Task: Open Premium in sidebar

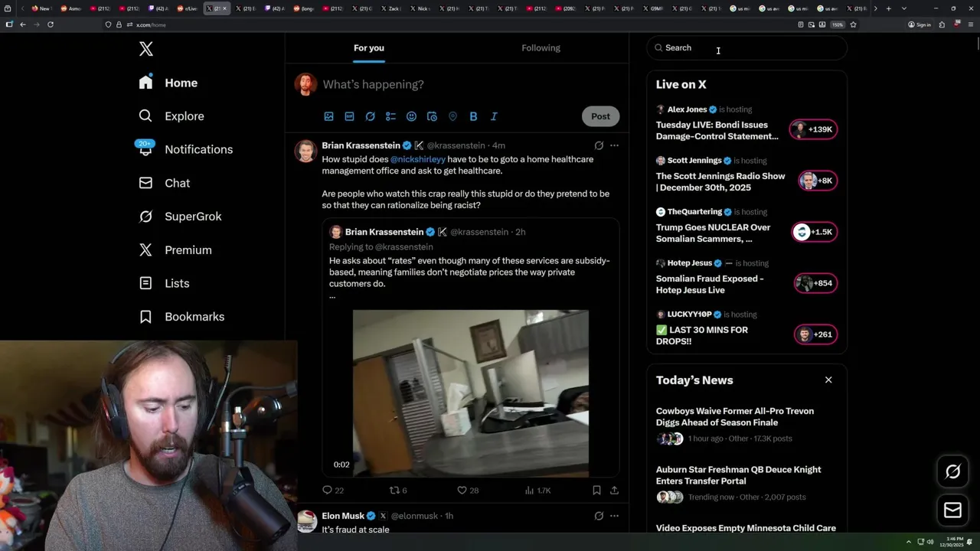Action: (x=175, y=250)
